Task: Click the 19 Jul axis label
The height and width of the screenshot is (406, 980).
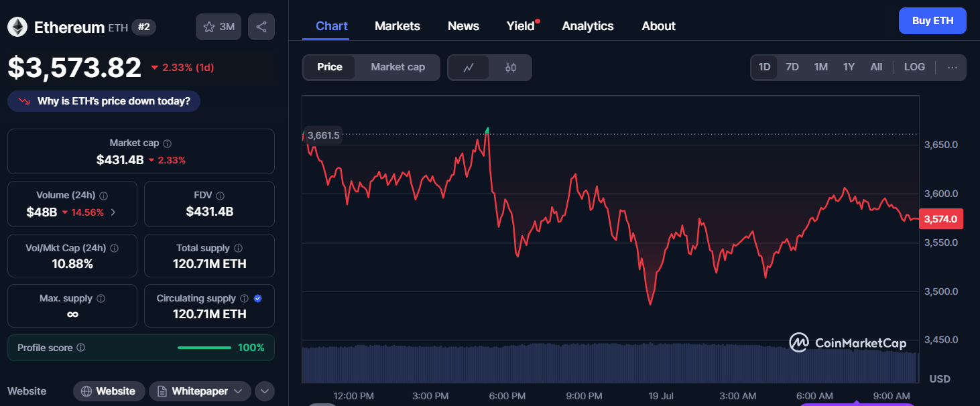Action: [662, 396]
